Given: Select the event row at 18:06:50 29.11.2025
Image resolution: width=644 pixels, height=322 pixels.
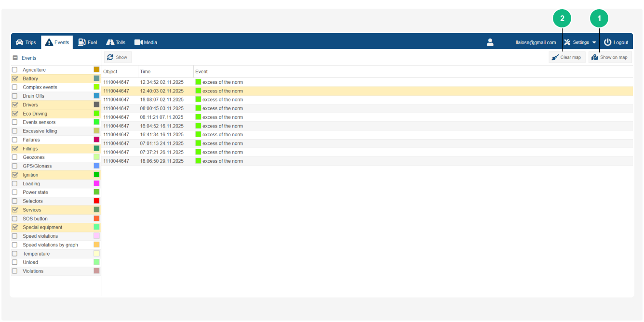Looking at the screenshot, I should point(161,161).
